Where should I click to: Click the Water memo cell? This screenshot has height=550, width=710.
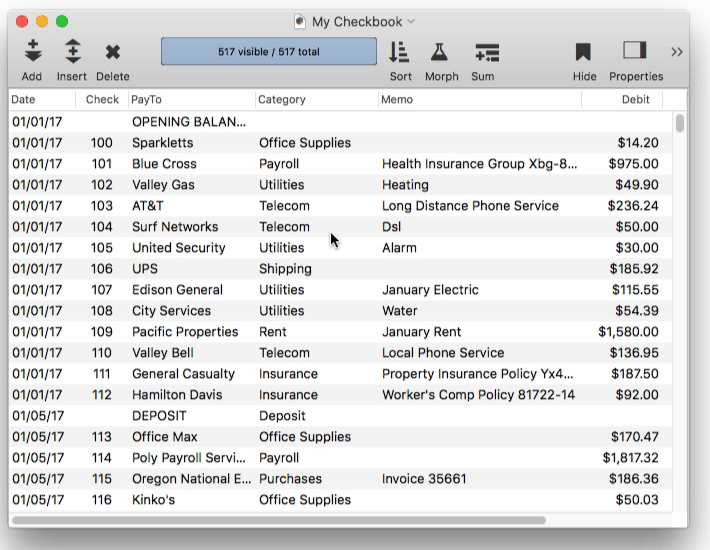(399, 311)
